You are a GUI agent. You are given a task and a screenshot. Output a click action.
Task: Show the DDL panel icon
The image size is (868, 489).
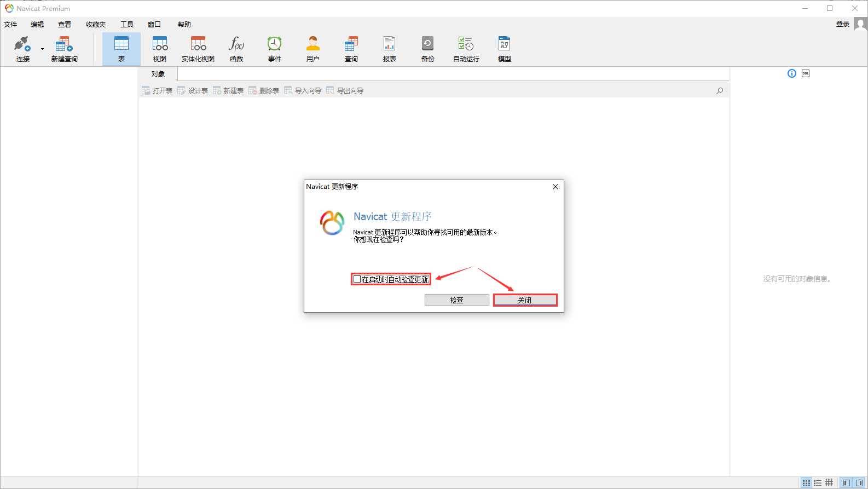(806, 73)
